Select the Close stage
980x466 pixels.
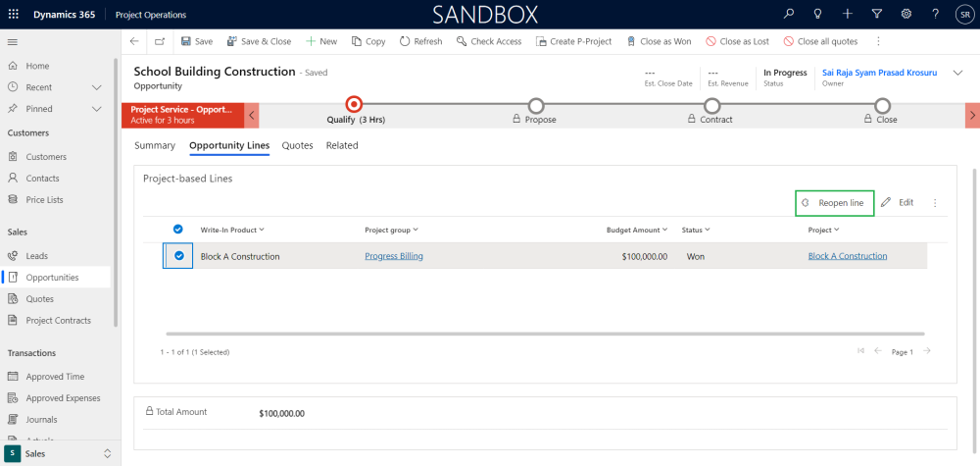(882, 106)
